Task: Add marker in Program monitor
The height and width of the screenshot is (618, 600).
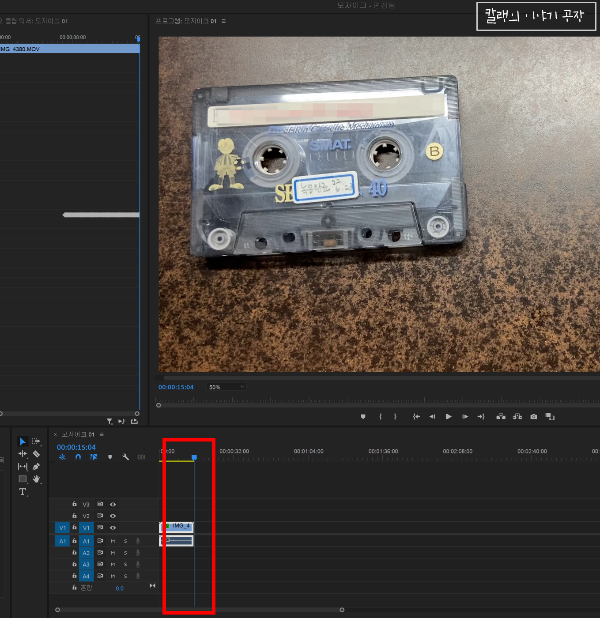Action: 363,417
